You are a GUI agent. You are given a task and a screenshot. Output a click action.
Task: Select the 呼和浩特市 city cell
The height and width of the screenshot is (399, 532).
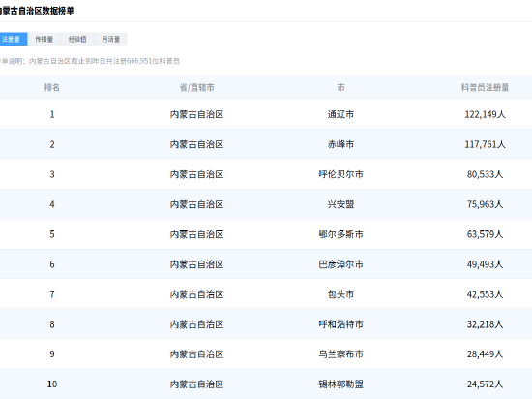(341, 324)
